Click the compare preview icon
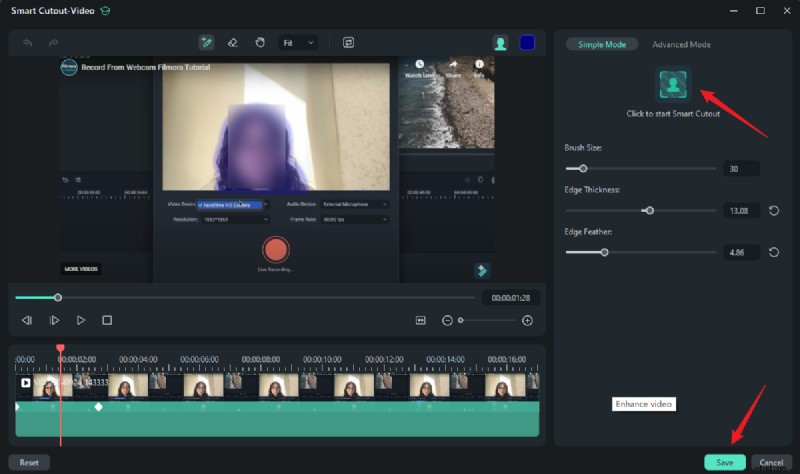The height and width of the screenshot is (474, 800). (x=348, y=43)
